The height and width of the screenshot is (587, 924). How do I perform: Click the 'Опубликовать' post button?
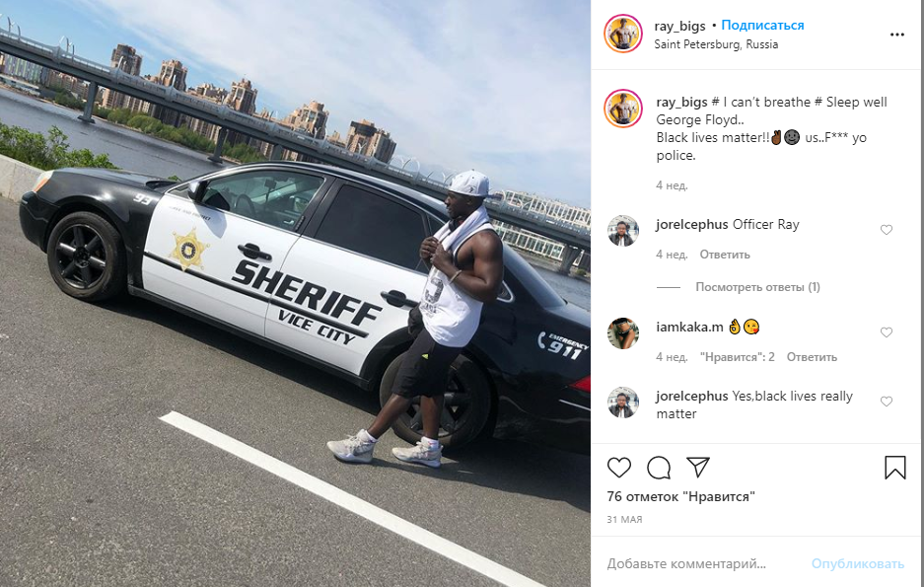tap(857, 564)
